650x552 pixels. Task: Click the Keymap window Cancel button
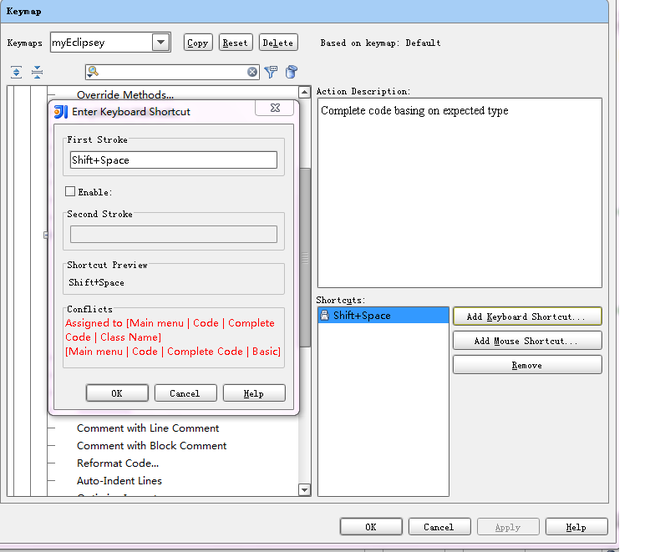pyautogui.click(x=439, y=527)
